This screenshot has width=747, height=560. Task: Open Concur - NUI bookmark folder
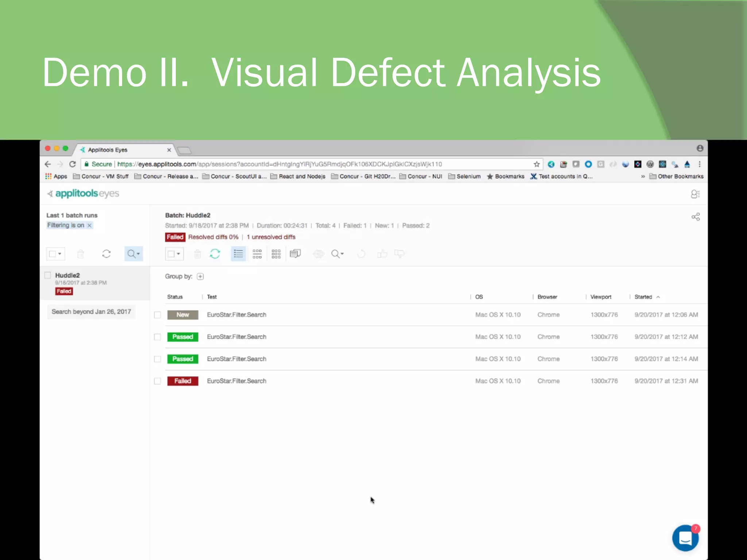point(421,176)
